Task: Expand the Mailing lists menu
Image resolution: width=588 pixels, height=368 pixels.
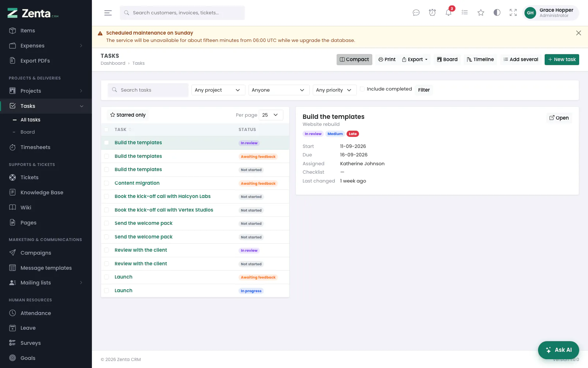Action: point(46,283)
